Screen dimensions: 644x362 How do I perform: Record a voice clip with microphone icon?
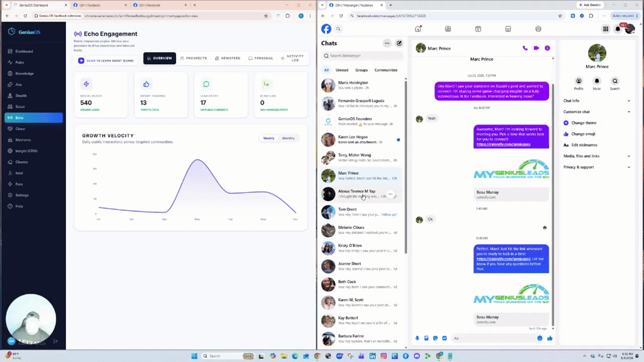tap(418, 338)
